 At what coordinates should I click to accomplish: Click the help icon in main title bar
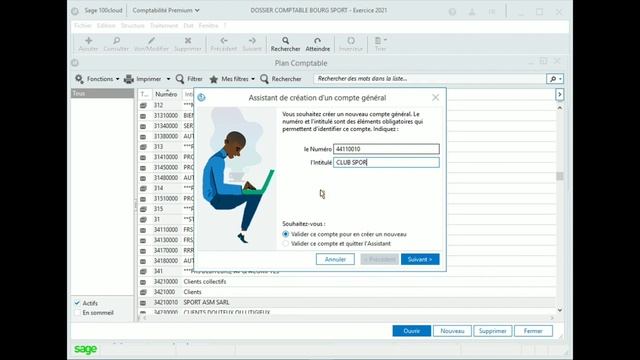452,11
